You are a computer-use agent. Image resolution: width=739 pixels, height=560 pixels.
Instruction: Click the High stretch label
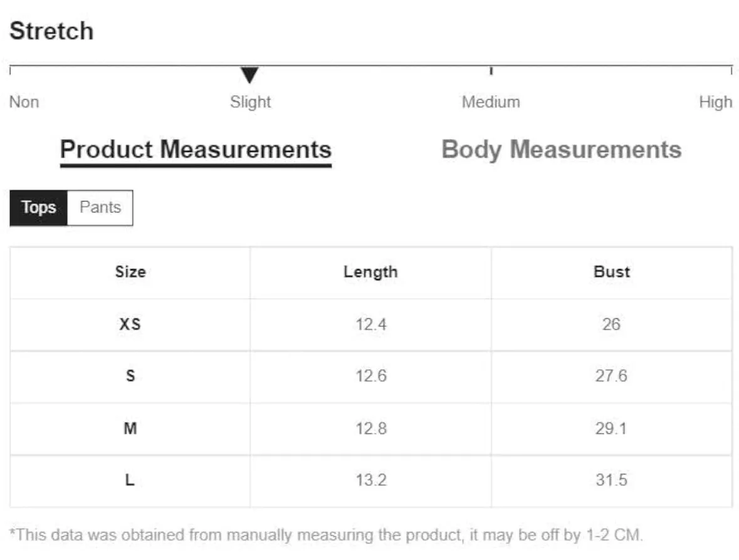point(715,101)
